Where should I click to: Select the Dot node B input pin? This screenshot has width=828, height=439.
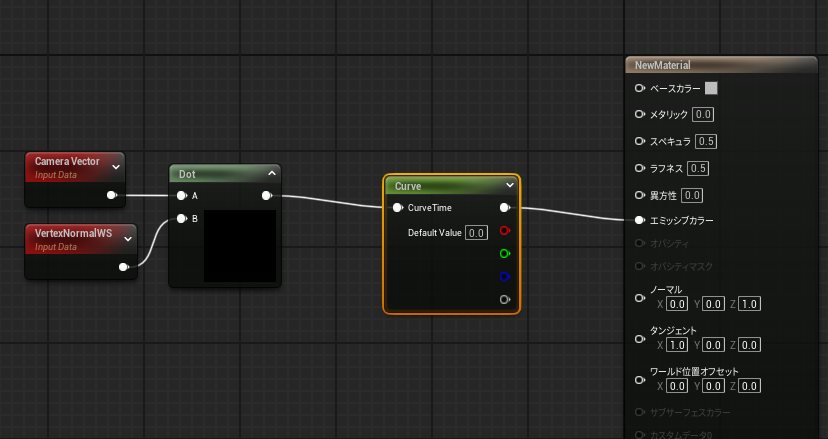pos(182,219)
